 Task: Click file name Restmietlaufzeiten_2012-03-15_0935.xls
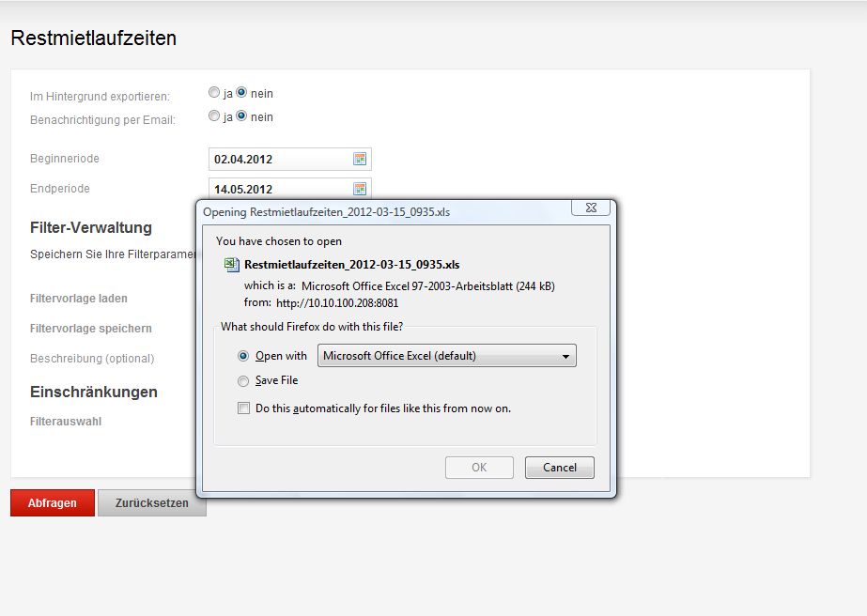[x=351, y=264]
